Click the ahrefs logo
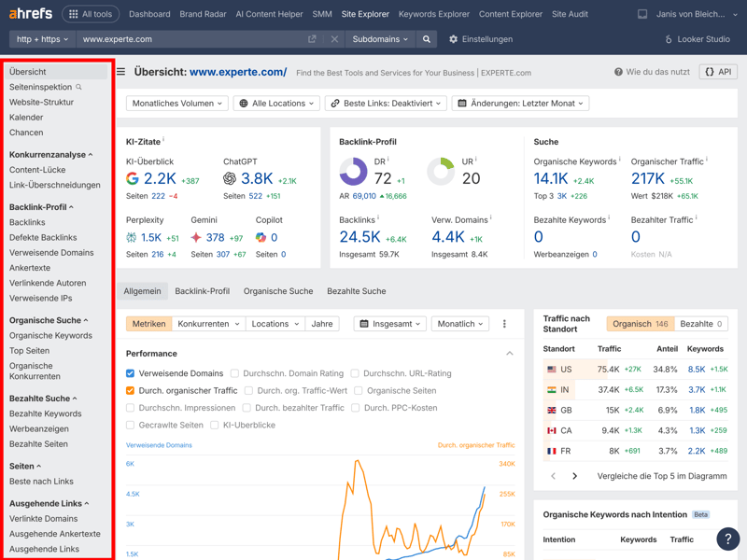The image size is (747, 560). (x=30, y=14)
